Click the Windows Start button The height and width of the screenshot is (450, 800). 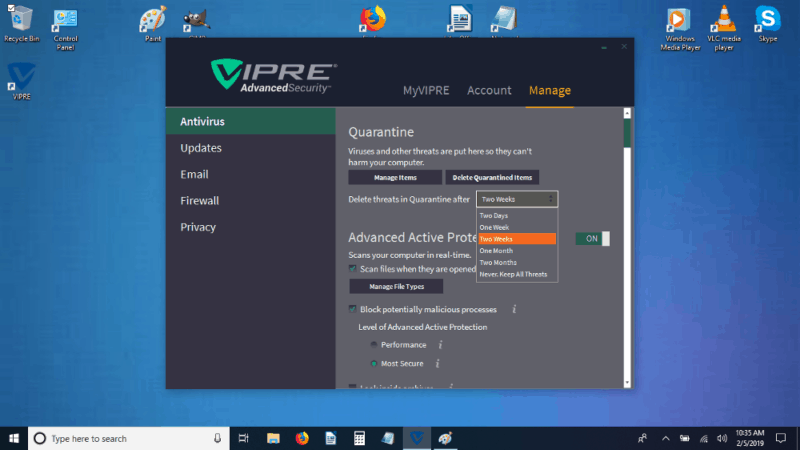pyautogui.click(x=14, y=438)
